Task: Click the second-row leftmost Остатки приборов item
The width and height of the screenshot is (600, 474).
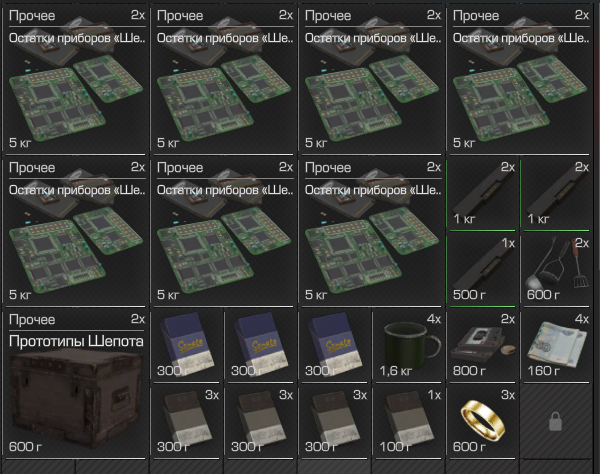Action: point(75,232)
